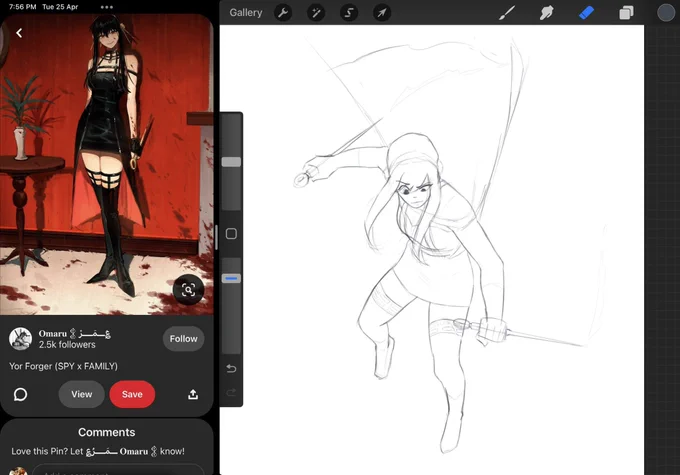680x475 pixels.
Task: Open Omaru profile avatar
Action: click(x=20, y=339)
